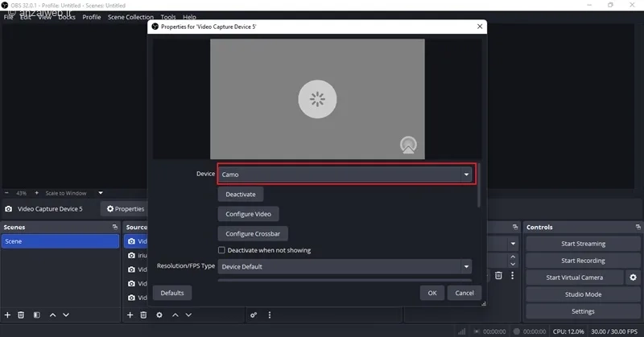Select the Scene row in the Scenes list
Image resolution: width=644 pixels, height=337 pixels.
click(x=60, y=241)
